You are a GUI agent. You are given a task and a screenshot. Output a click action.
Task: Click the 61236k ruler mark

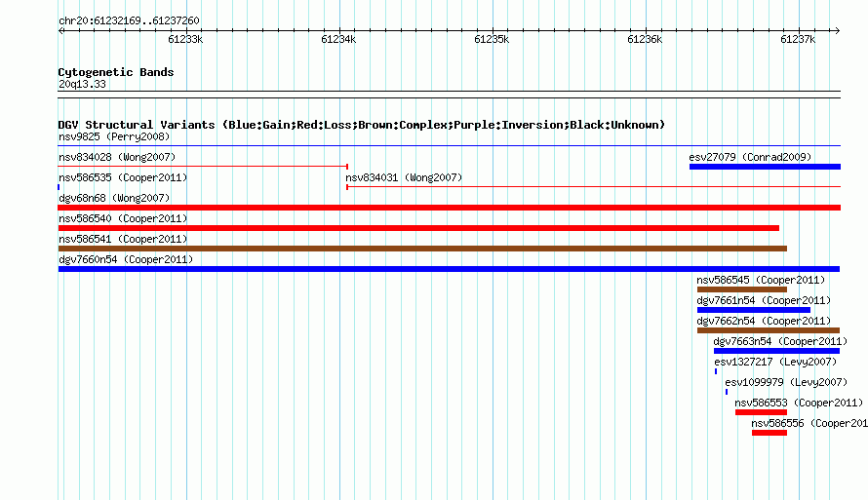point(645,39)
